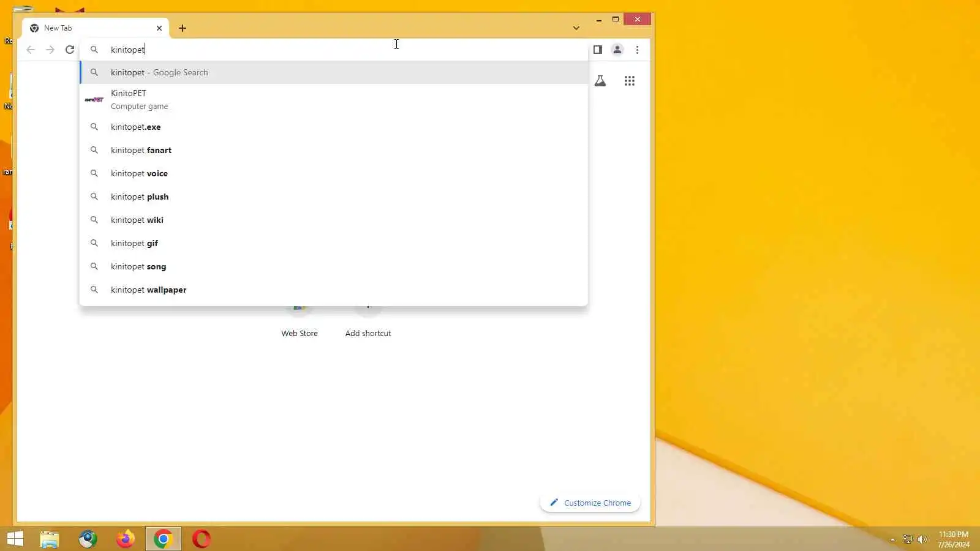980x551 pixels.
Task: Open the Google apps grid
Action: pyautogui.click(x=630, y=81)
